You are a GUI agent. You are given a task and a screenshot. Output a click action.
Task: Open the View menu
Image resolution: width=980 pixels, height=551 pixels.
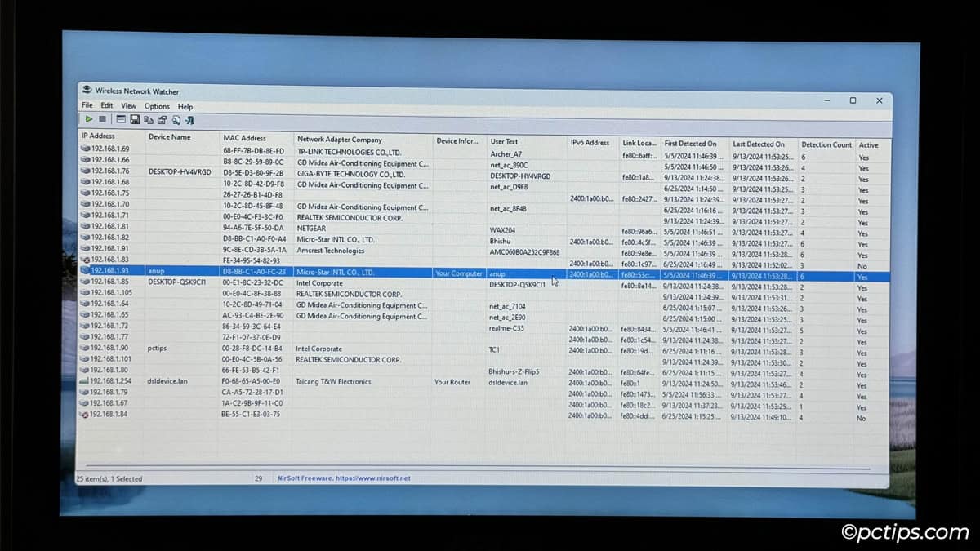click(128, 105)
